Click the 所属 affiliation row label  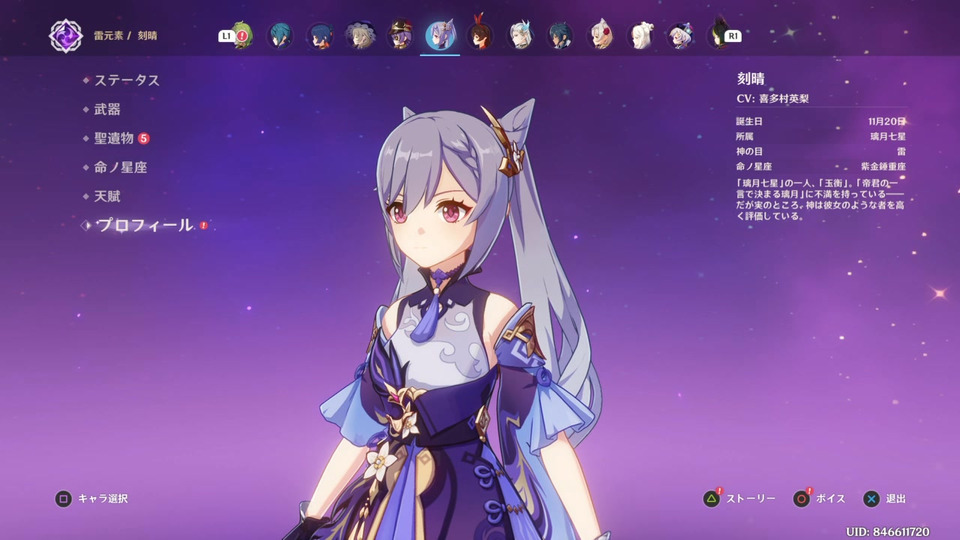pyautogui.click(x=744, y=137)
